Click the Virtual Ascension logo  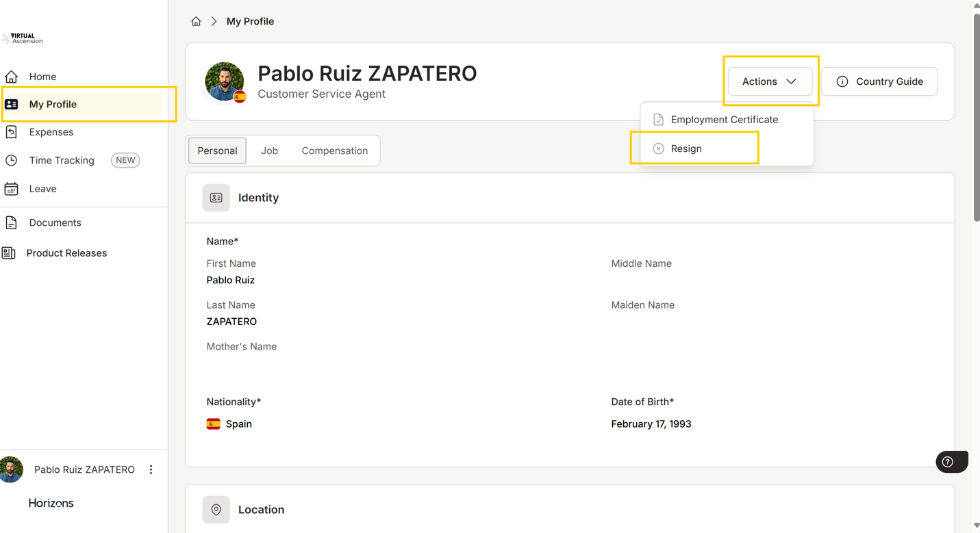23,38
